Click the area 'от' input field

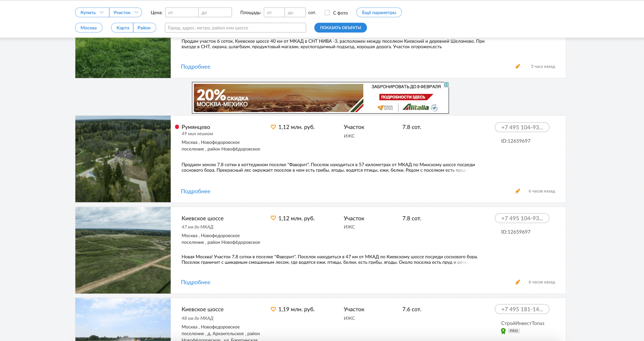pos(274,13)
